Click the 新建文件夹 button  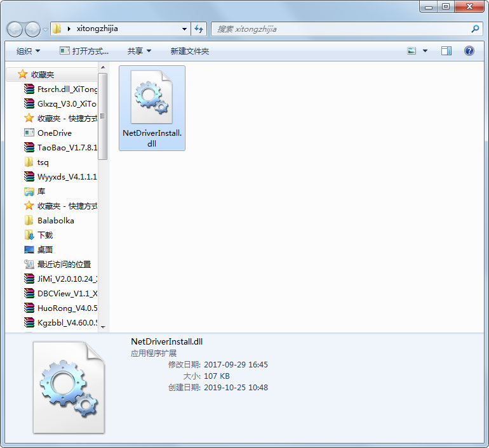click(x=189, y=51)
